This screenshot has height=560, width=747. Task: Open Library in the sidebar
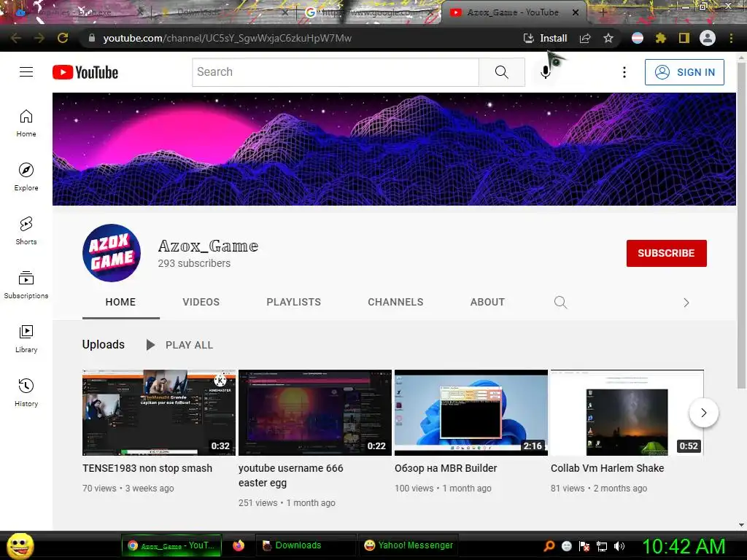click(x=26, y=338)
